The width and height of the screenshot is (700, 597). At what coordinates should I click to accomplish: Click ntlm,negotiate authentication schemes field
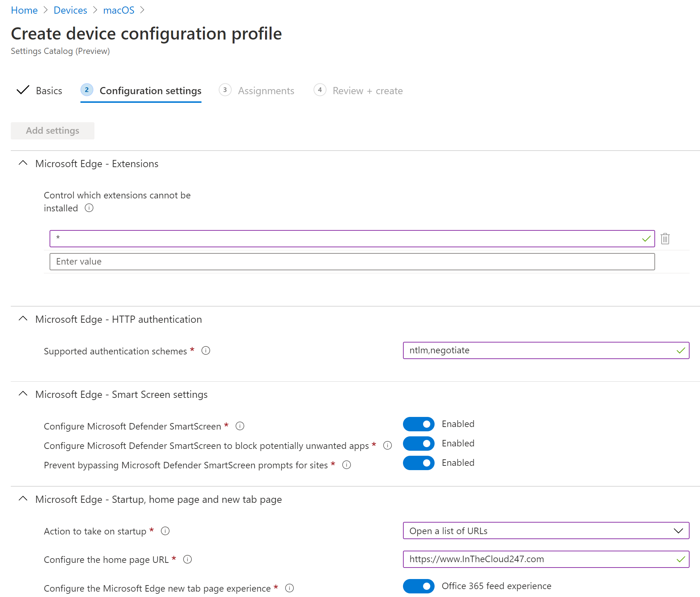click(546, 350)
